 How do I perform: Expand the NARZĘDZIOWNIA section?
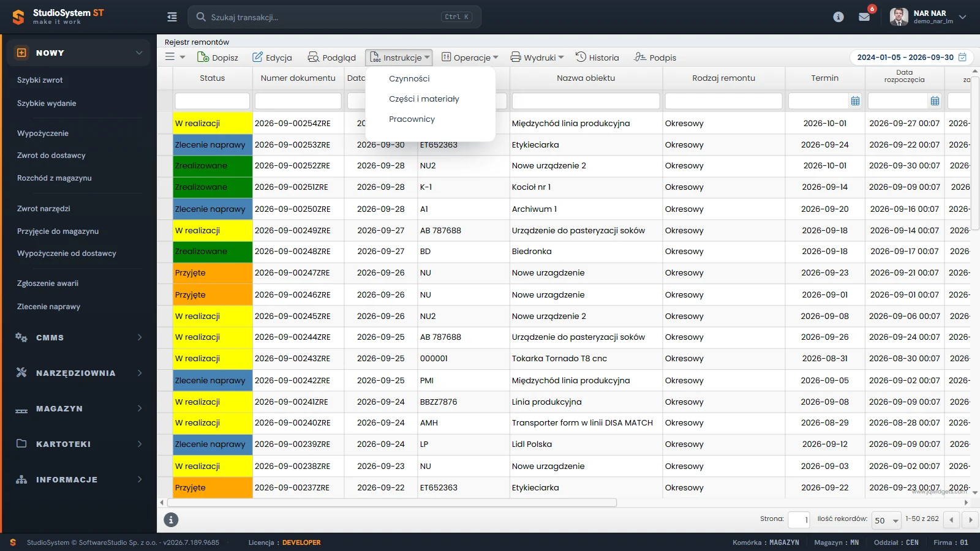click(x=78, y=373)
